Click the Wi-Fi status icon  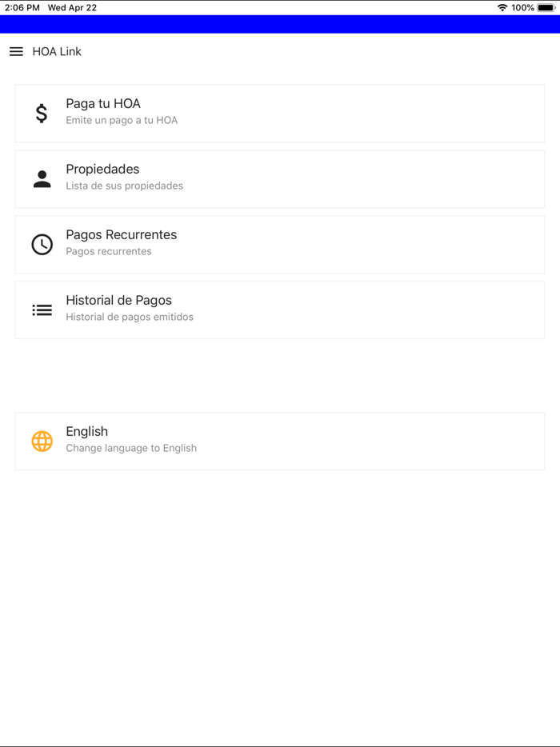click(502, 7)
